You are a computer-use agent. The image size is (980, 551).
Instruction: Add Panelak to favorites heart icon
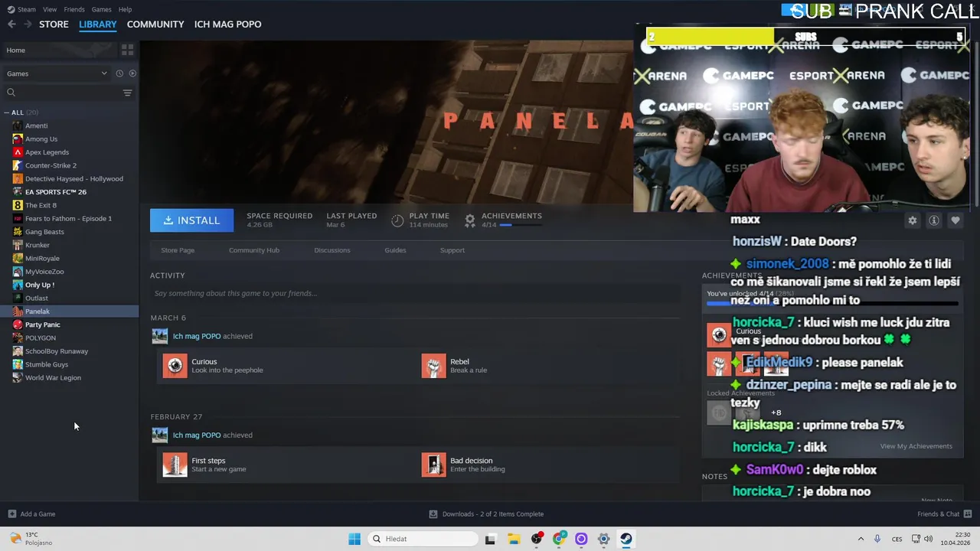[955, 220]
